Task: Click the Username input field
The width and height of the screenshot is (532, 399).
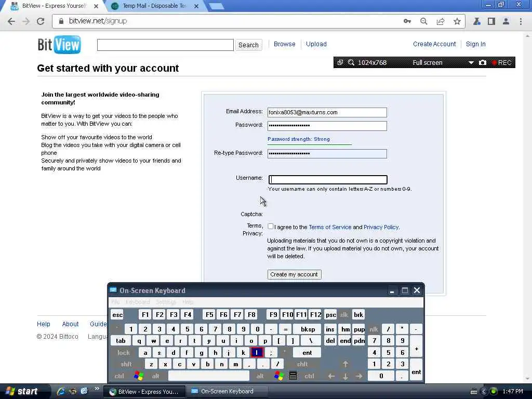Action: (x=328, y=179)
